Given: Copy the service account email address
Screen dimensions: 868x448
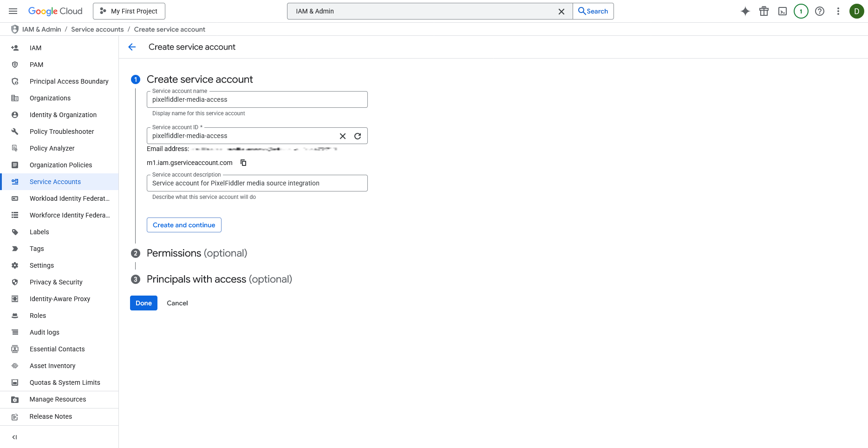Looking at the screenshot, I should [x=243, y=163].
